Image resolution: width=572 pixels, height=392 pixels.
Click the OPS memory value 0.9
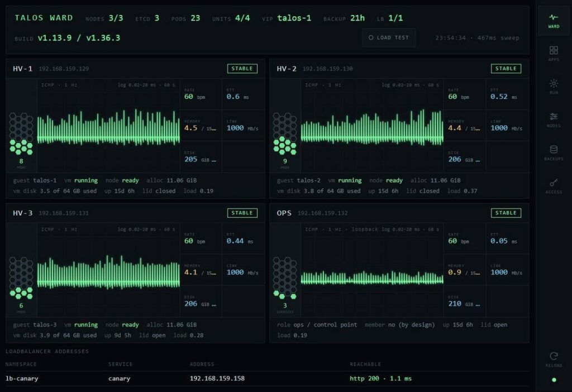pos(455,273)
